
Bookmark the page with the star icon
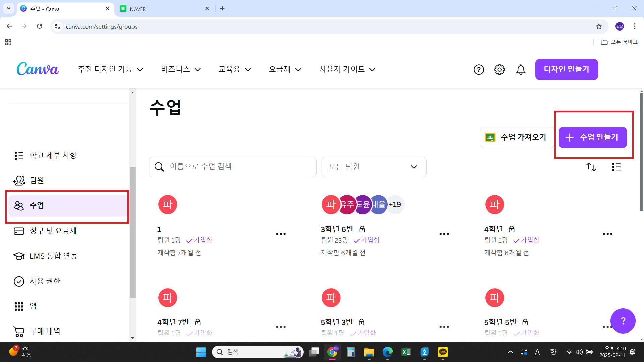coord(599,26)
